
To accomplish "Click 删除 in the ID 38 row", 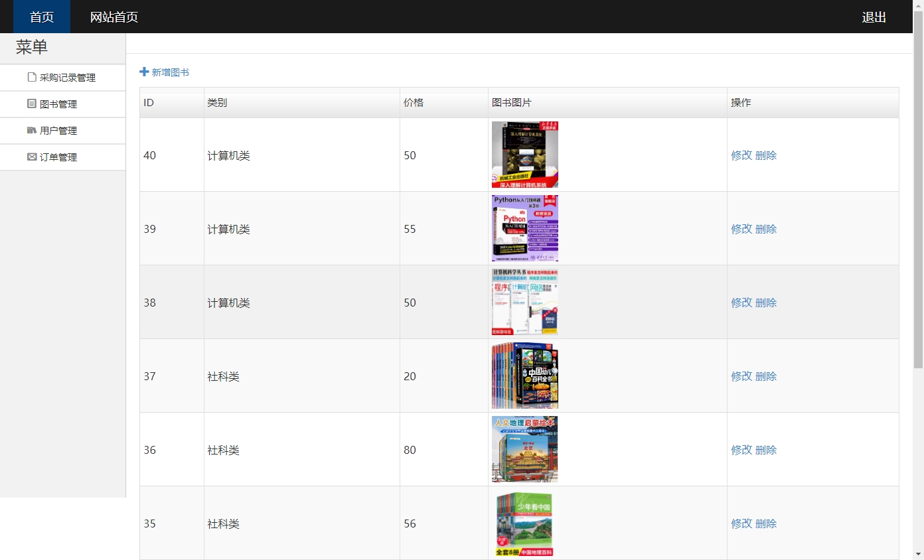I will (766, 303).
